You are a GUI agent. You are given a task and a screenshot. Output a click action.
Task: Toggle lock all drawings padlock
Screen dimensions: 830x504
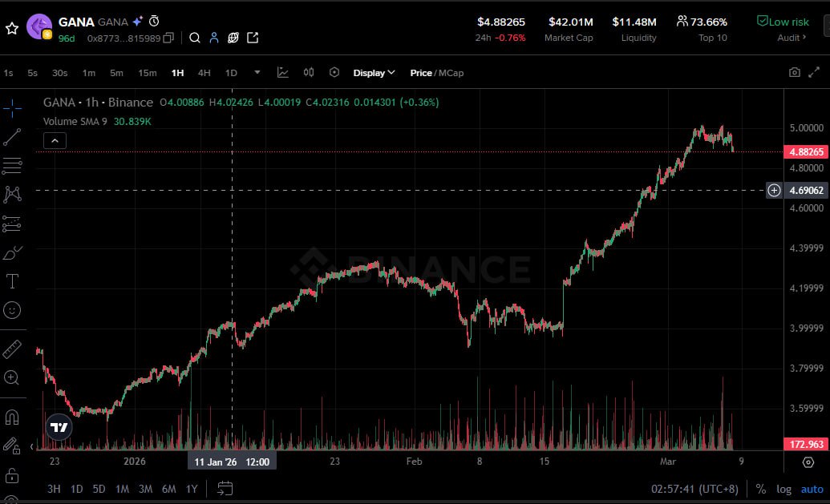click(12, 475)
